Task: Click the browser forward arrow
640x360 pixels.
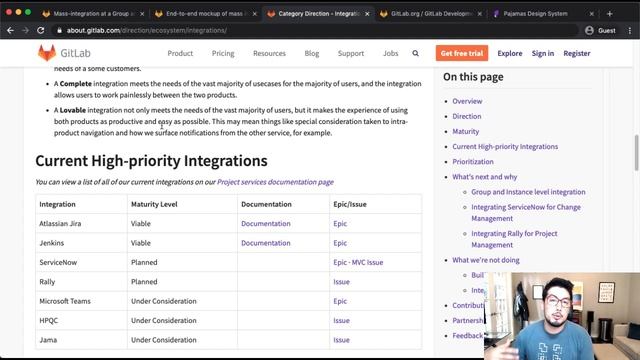Action: [x=25, y=30]
